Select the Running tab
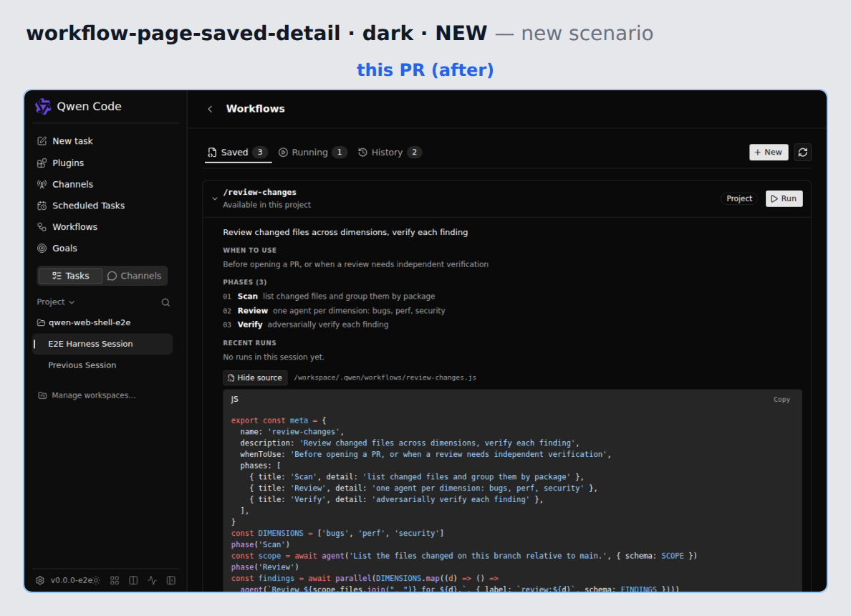Image resolution: width=851 pixels, height=616 pixels. point(312,153)
